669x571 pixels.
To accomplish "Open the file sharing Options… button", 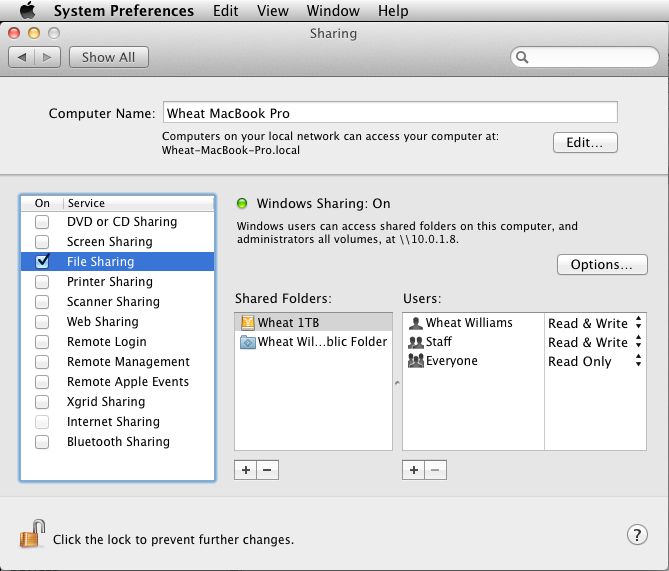I will point(602,265).
